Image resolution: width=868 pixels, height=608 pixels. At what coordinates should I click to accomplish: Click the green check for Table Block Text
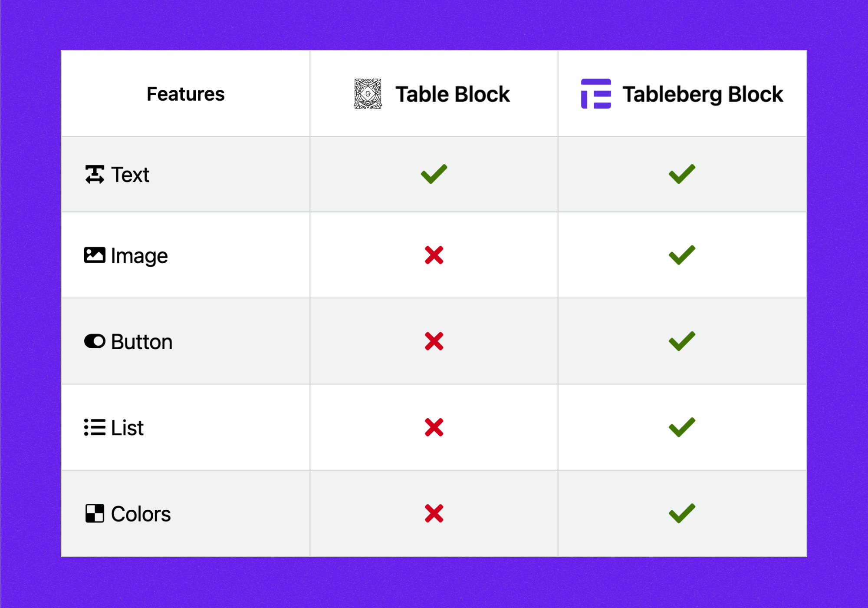tap(434, 174)
